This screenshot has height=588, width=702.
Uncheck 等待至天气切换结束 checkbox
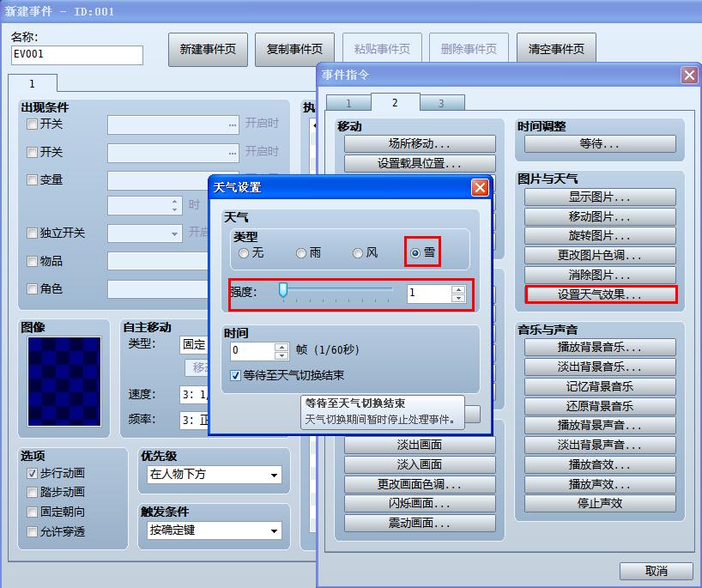click(x=235, y=375)
